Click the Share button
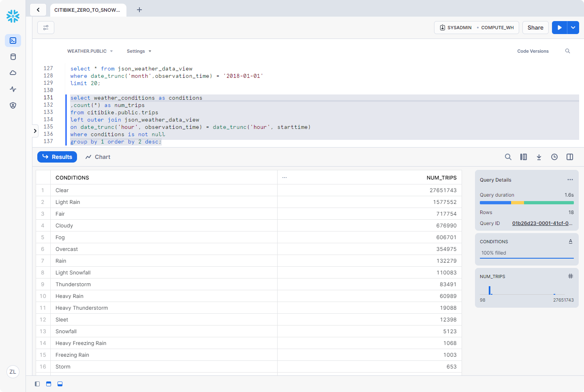 (x=535, y=28)
